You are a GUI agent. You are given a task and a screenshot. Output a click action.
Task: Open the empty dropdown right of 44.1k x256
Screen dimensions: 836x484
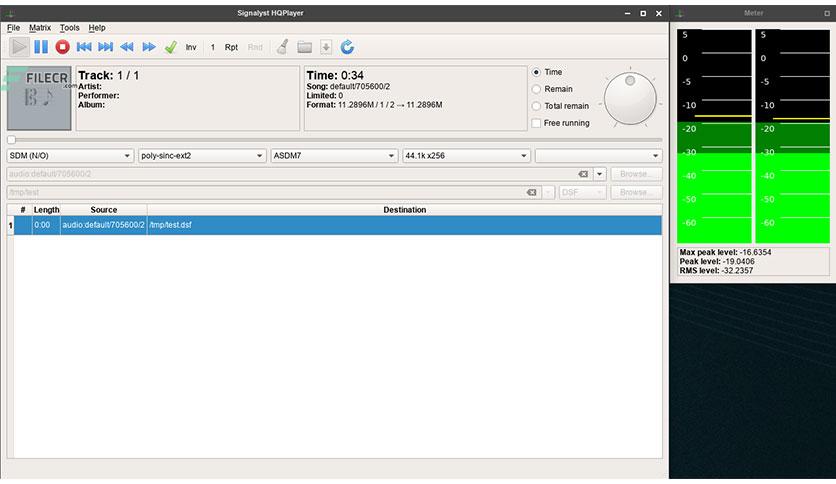(x=599, y=156)
